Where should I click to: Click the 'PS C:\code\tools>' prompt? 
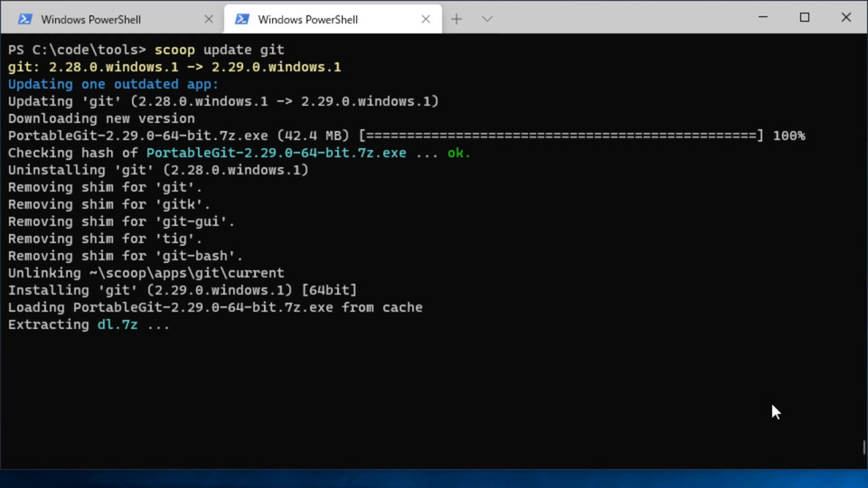click(x=77, y=50)
